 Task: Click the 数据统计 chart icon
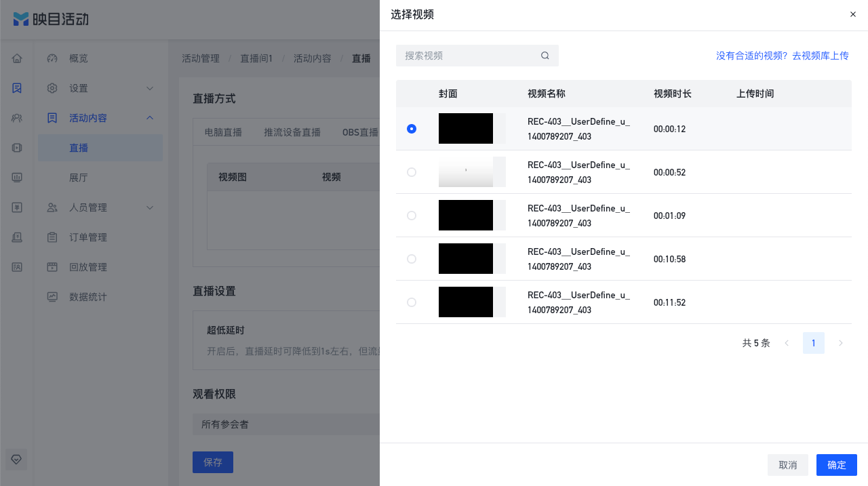[x=52, y=297]
